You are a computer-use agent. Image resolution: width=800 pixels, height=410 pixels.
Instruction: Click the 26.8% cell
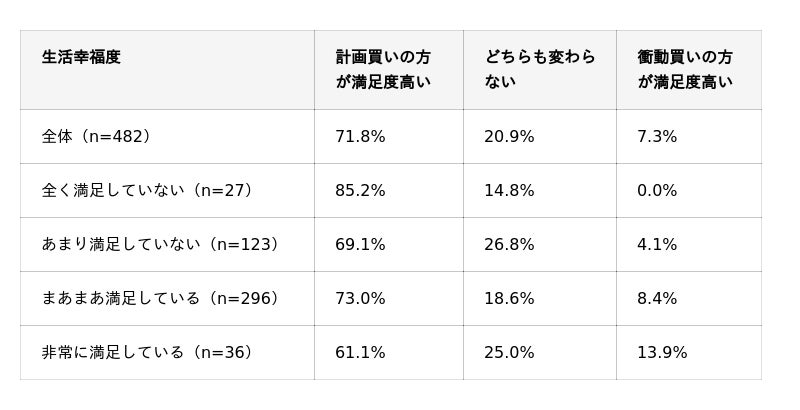(x=509, y=245)
